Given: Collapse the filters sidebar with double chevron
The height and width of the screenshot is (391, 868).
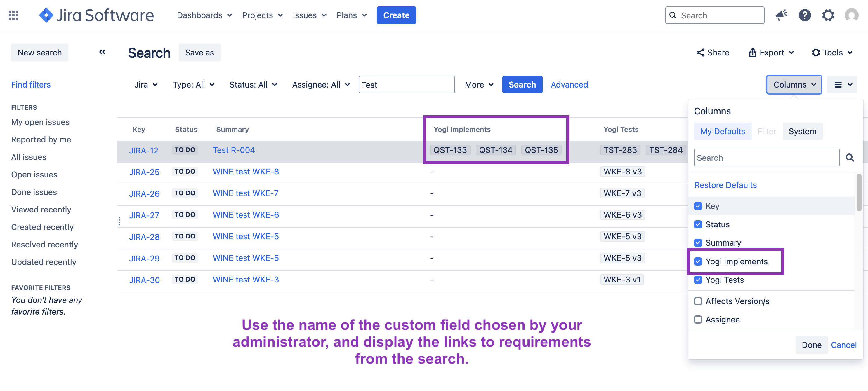Looking at the screenshot, I should pos(102,52).
